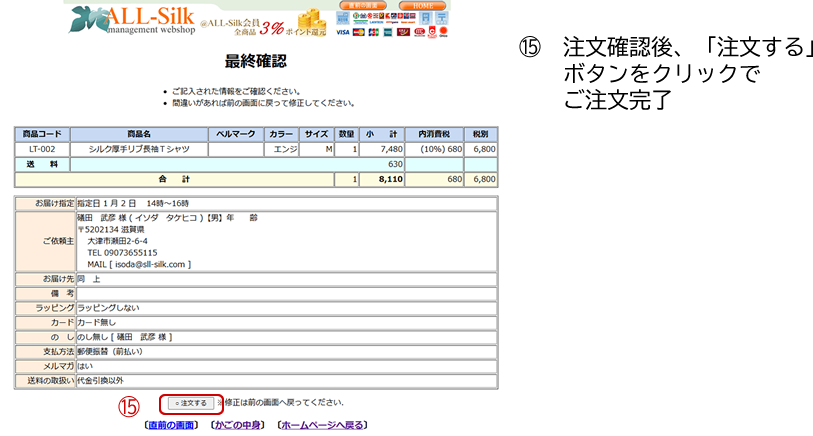Click the ラッピングしない value
Screen dimensions: 813x436
[x=108, y=308]
